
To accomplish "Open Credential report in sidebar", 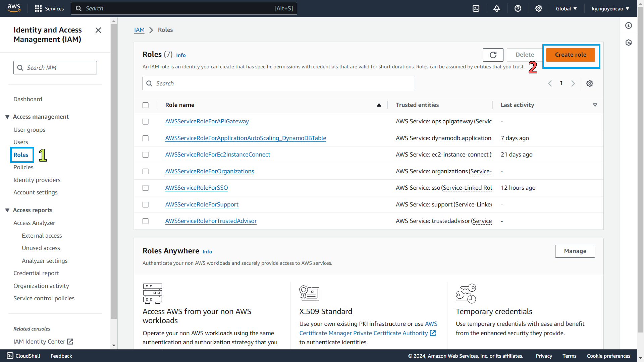I will tap(36, 273).
